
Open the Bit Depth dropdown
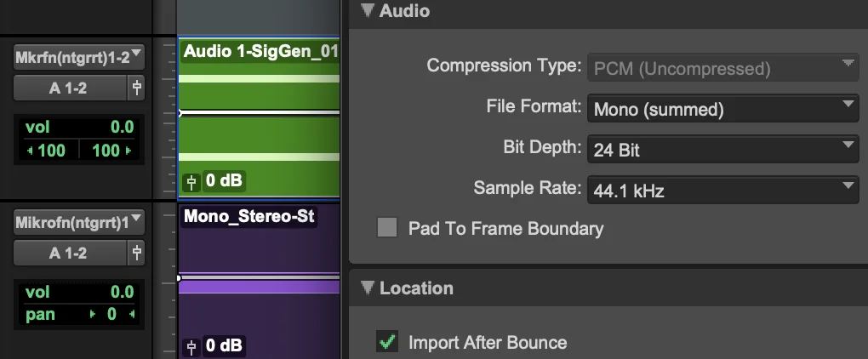[x=723, y=150]
